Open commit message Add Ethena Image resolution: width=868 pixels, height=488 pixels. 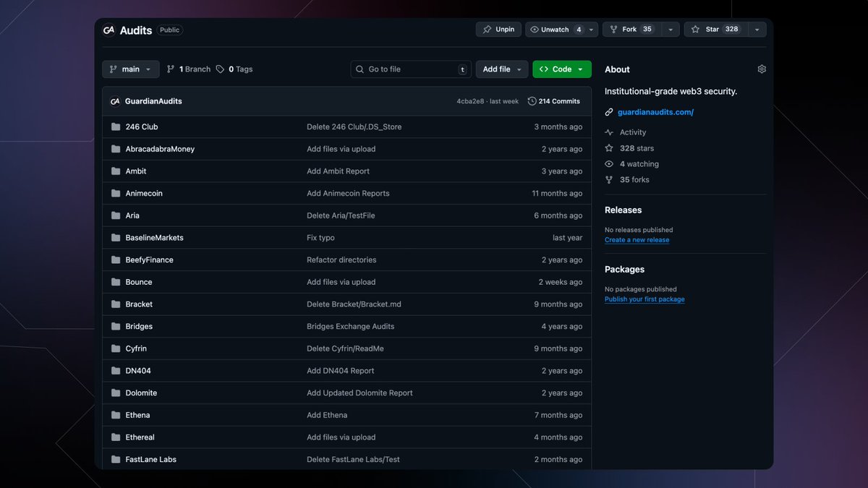pos(327,415)
